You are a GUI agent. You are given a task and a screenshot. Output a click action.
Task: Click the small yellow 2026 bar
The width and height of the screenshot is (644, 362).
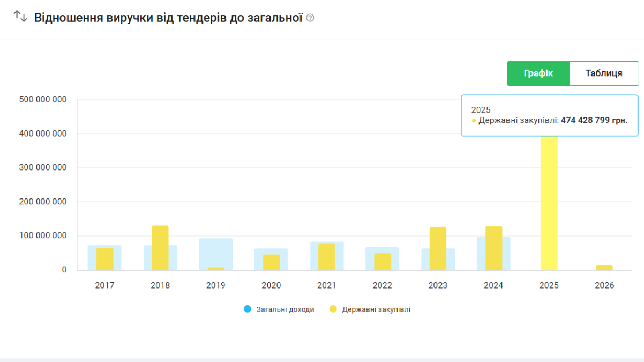point(604,268)
